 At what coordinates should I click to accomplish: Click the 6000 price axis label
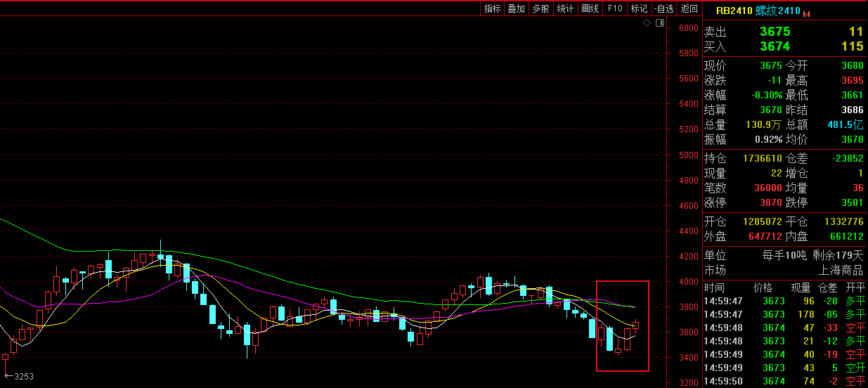(x=687, y=28)
